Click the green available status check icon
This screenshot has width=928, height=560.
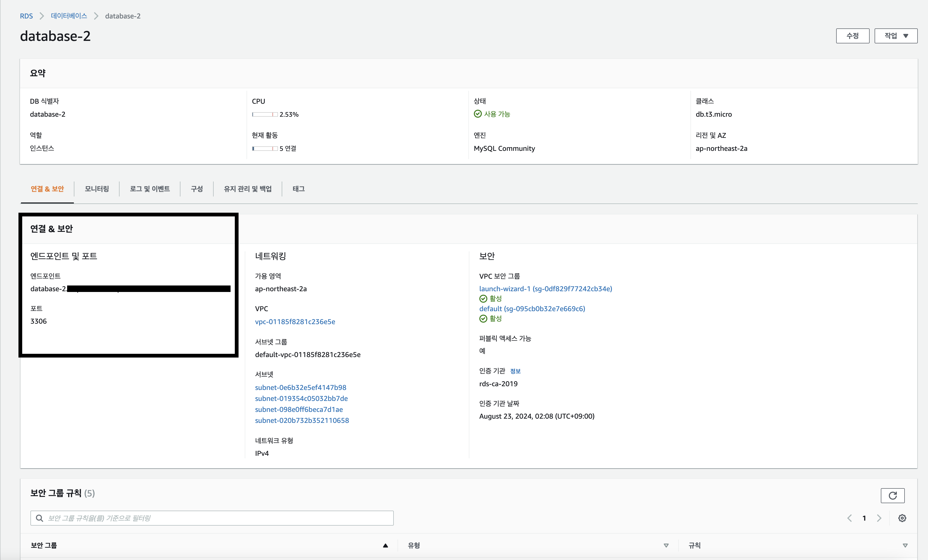(x=478, y=114)
